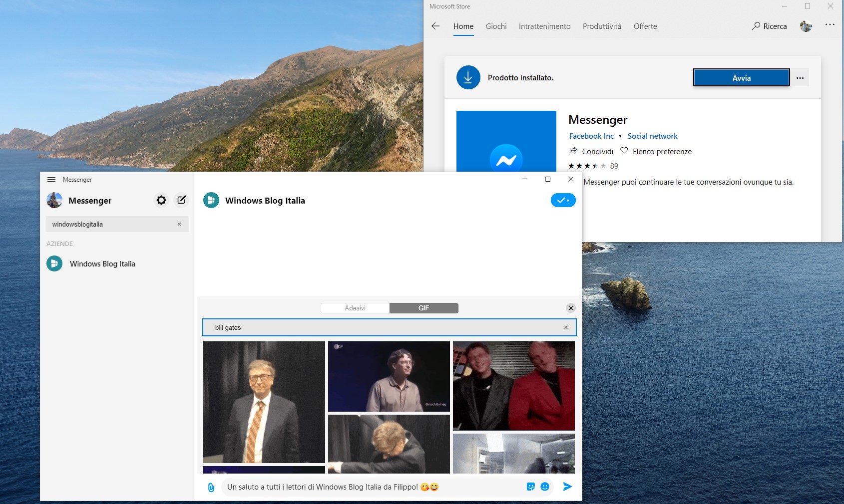Image resolution: width=844 pixels, height=504 pixels.
Task: Open the Microsoft Store account avatar
Action: pyautogui.click(x=806, y=26)
